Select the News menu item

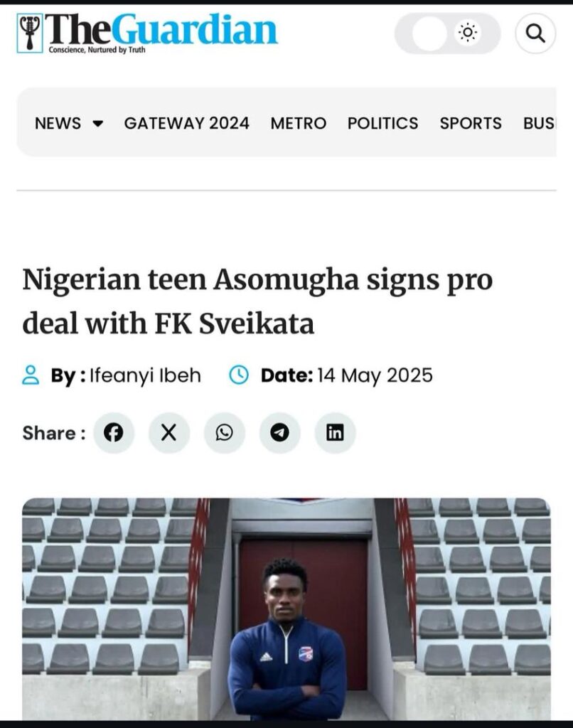[x=58, y=123]
